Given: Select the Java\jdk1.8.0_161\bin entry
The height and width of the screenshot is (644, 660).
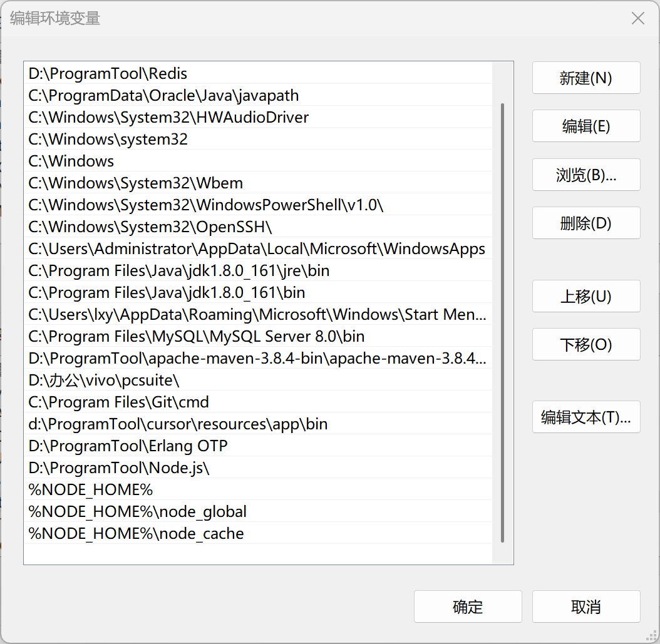Looking at the screenshot, I should [258, 292].
